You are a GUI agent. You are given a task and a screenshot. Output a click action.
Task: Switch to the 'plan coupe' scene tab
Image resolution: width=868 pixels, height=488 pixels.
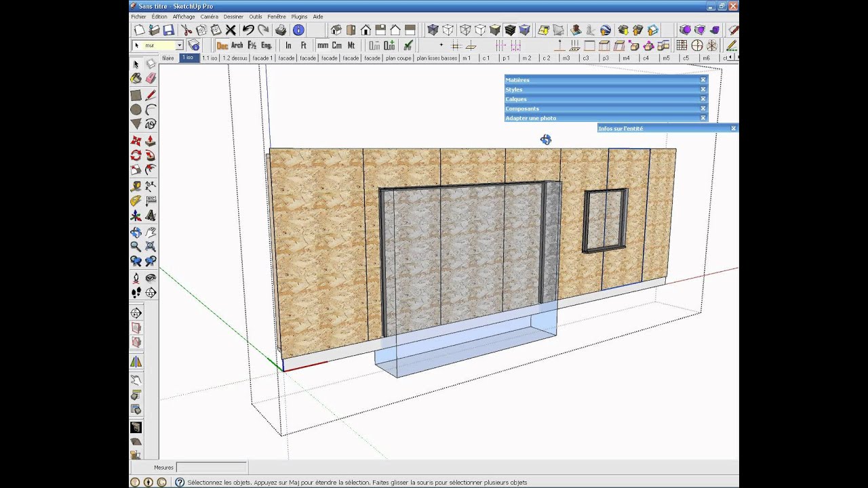click(398, 58)
